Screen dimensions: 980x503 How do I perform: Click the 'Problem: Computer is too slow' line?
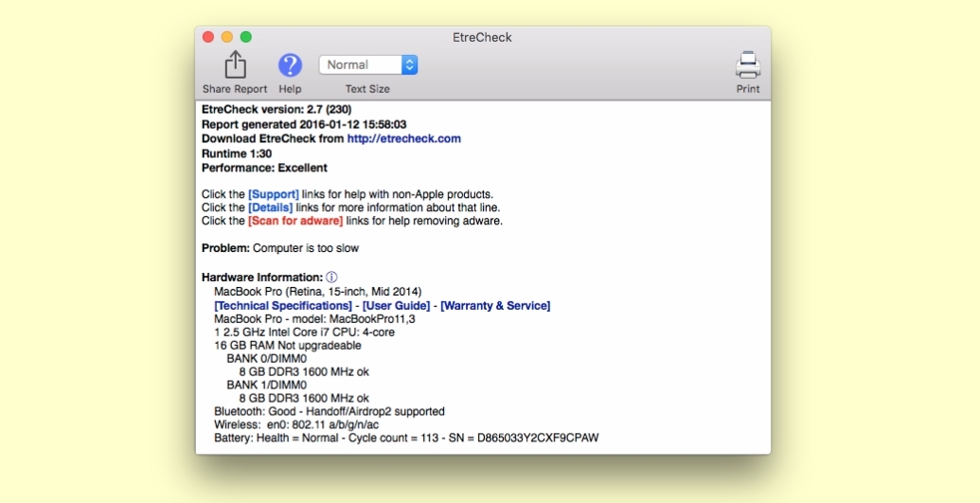click(x=280, y=248)
